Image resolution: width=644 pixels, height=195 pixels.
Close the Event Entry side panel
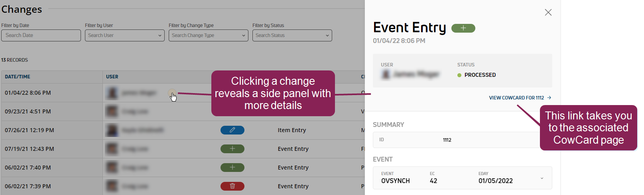pos(548,12)
